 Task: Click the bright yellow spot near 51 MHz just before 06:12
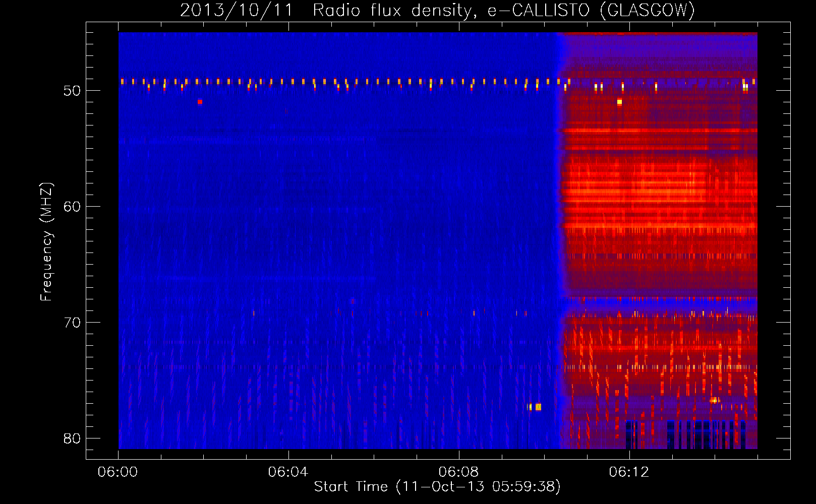(x=619, y=102)
